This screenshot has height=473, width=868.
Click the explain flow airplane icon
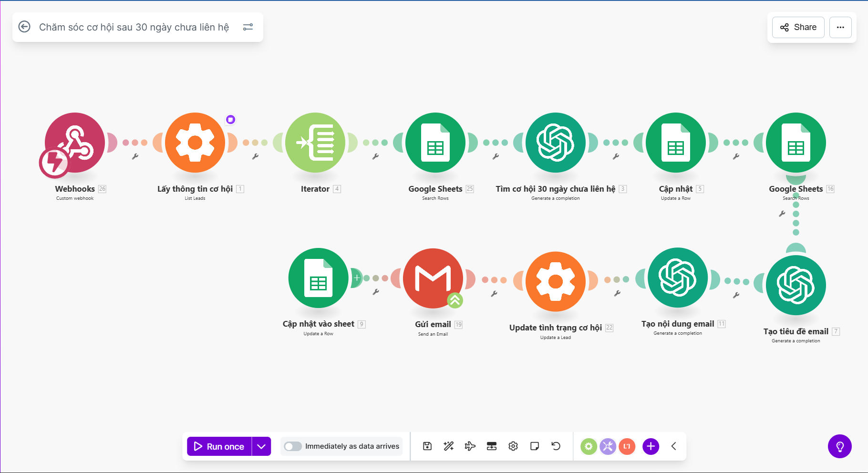pos(470,446)
